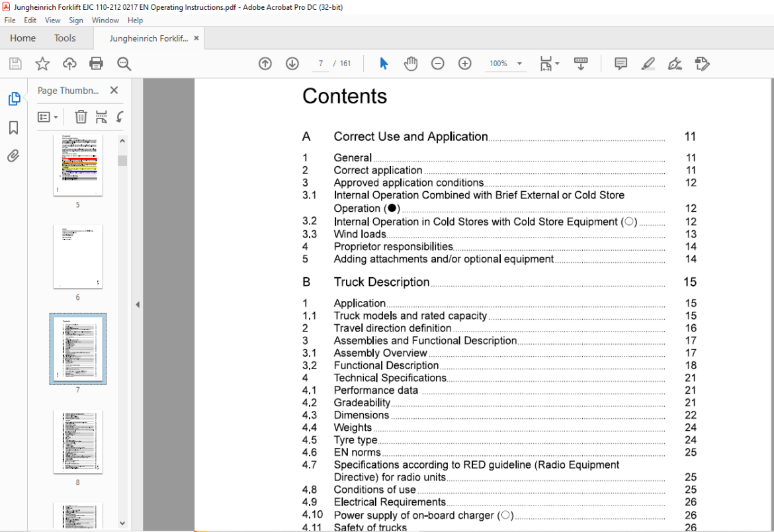Open the Help menu

coord(135,21)
